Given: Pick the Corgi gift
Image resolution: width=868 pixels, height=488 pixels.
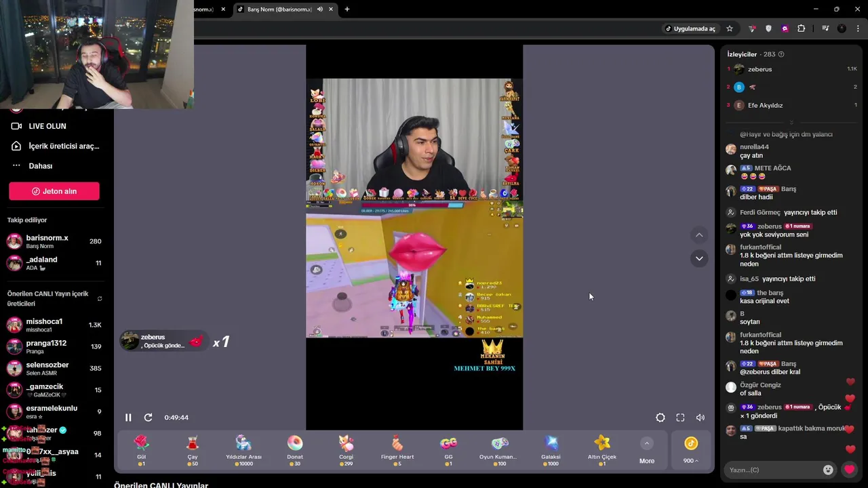Looking at the screenshot, I should click(346, 451).
